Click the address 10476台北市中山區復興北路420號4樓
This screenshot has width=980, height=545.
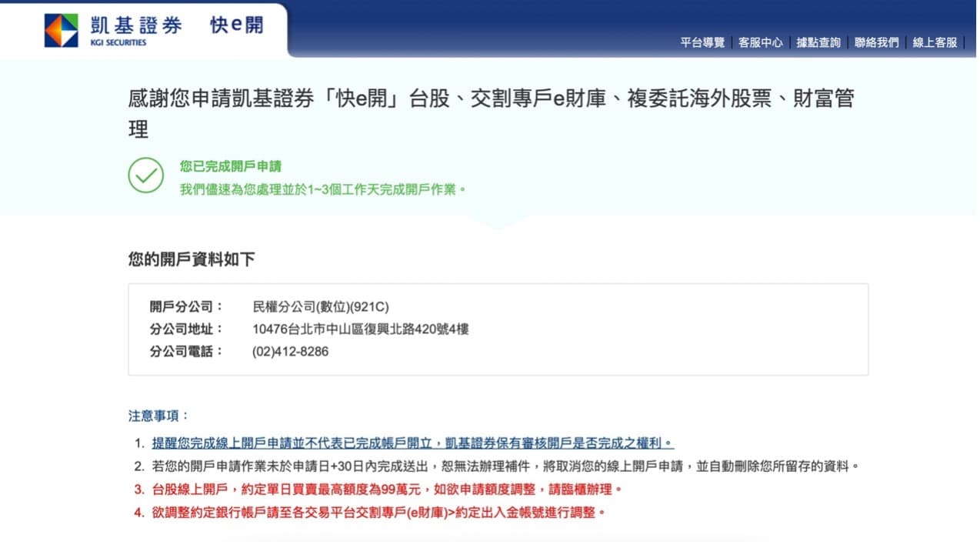pos(361,329)
